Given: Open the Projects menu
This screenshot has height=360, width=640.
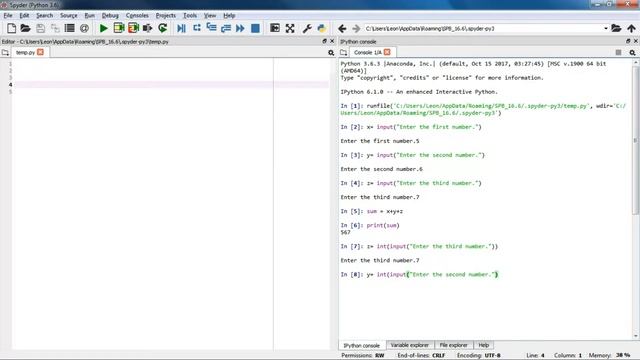Looking at the screenshot, I should (166, 16).
